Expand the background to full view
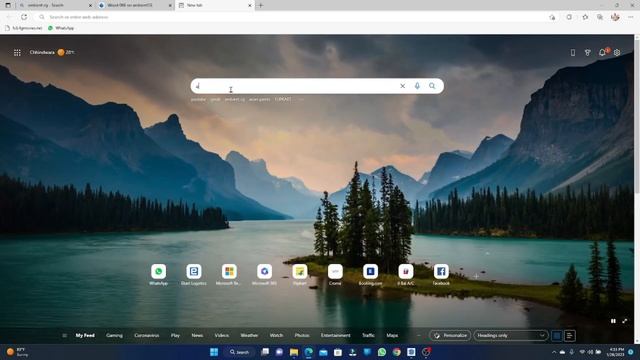 [x=624, y=321]
